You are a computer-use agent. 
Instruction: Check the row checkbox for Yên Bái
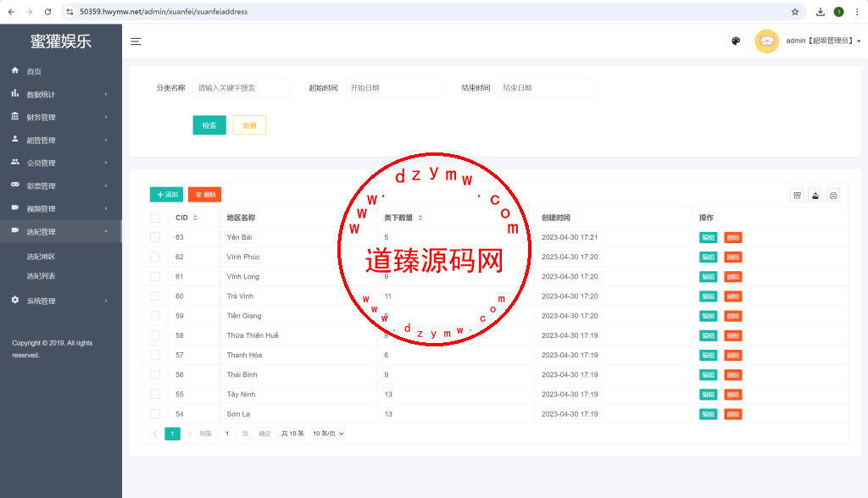click(155, 237)
